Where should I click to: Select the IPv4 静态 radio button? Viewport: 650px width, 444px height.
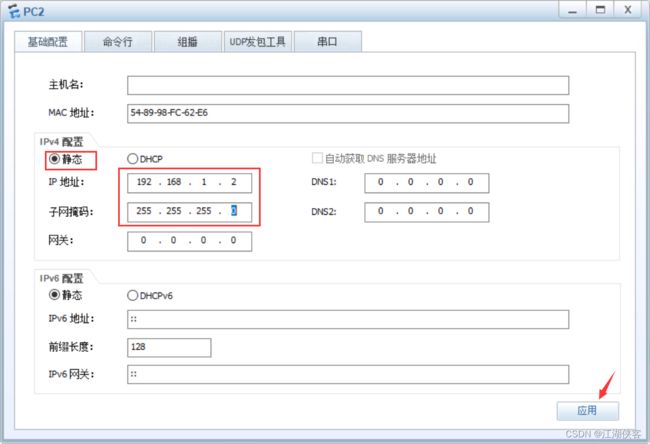pos(54,159)
